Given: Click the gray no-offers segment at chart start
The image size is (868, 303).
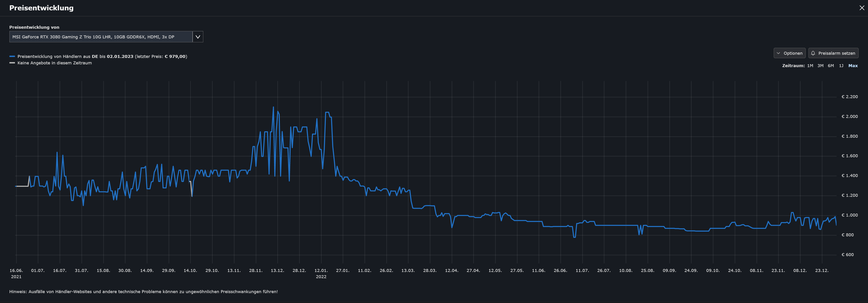Looking at the screenshot, I should (x=22, y=186).
